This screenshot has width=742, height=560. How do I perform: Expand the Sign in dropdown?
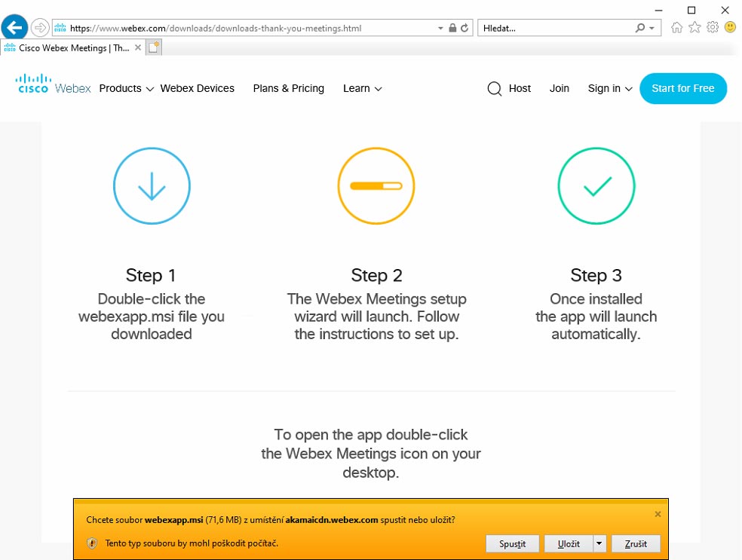[610, 88]
